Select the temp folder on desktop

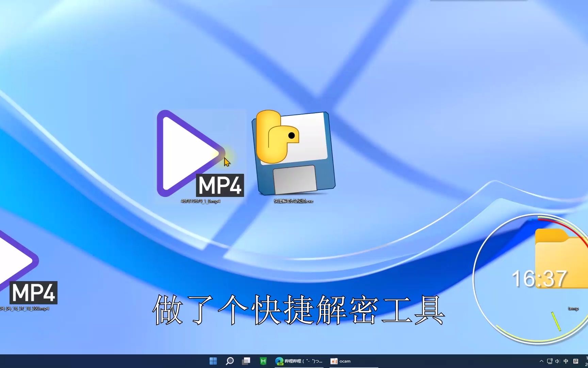tap(561, 259)
